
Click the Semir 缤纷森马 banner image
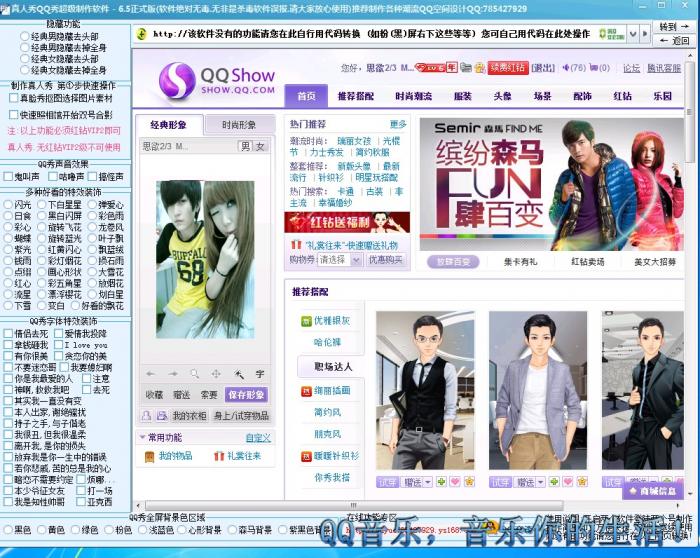point(551,183)
